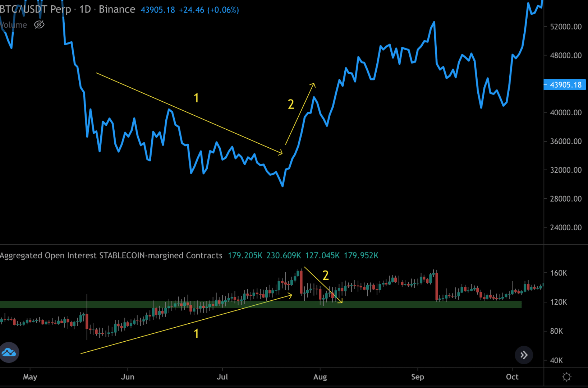Viewport: 588px width, 388px height.
Task: Click the Binance exchange label
Action: coord(117,9)
